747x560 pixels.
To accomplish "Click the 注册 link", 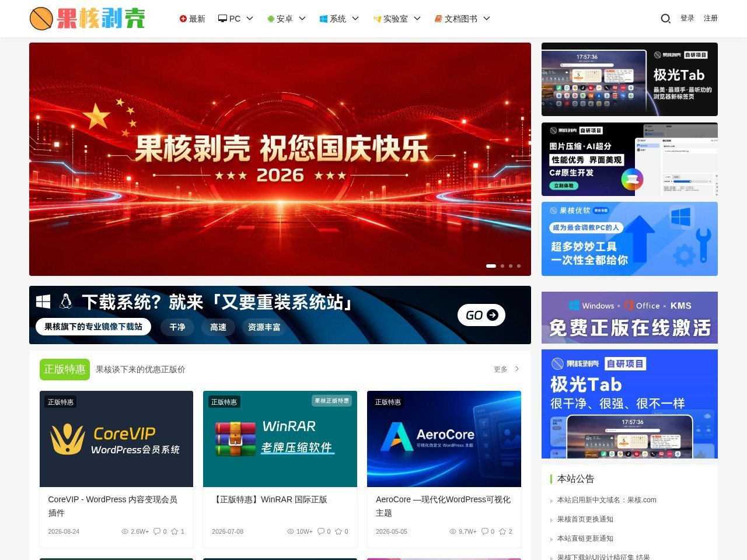I will tap(711, 18).
